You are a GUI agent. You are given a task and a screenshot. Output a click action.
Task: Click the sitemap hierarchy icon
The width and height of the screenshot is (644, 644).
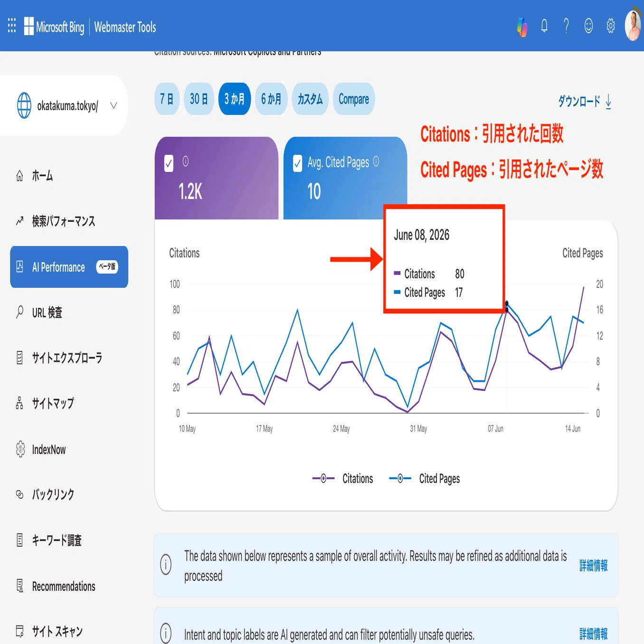click(19, 403)
